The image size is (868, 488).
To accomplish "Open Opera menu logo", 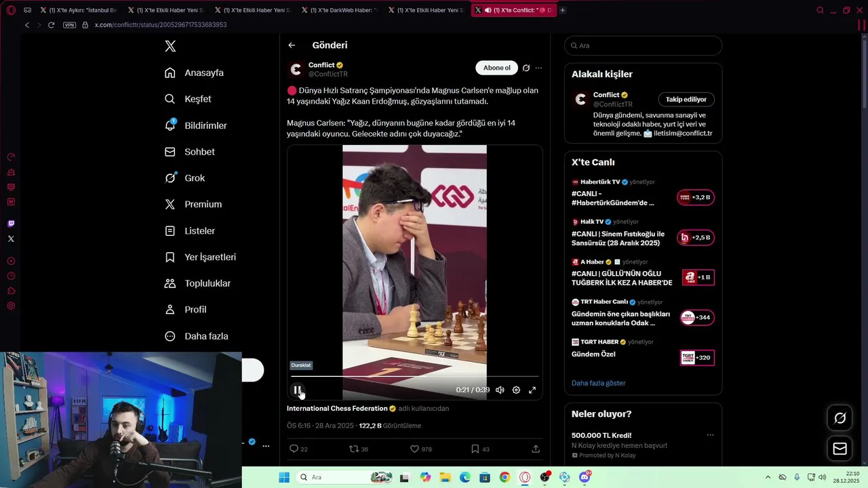I will 11,10.
